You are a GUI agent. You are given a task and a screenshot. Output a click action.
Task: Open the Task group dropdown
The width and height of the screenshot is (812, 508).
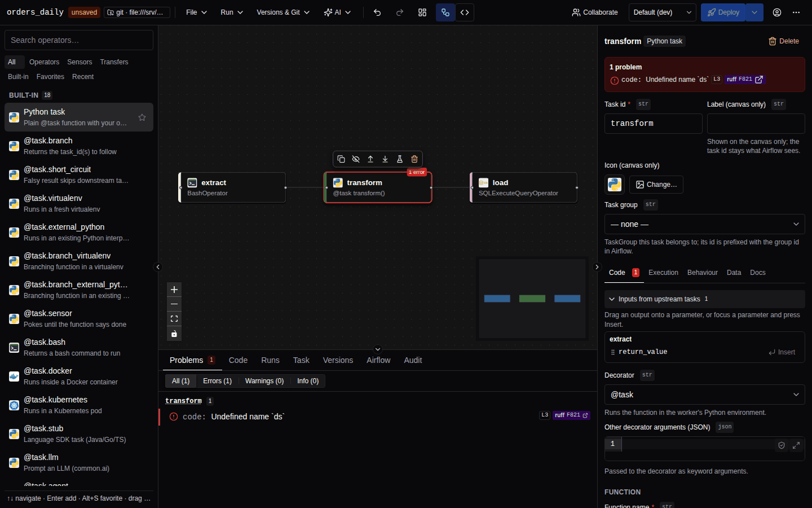tap(704, 224)
